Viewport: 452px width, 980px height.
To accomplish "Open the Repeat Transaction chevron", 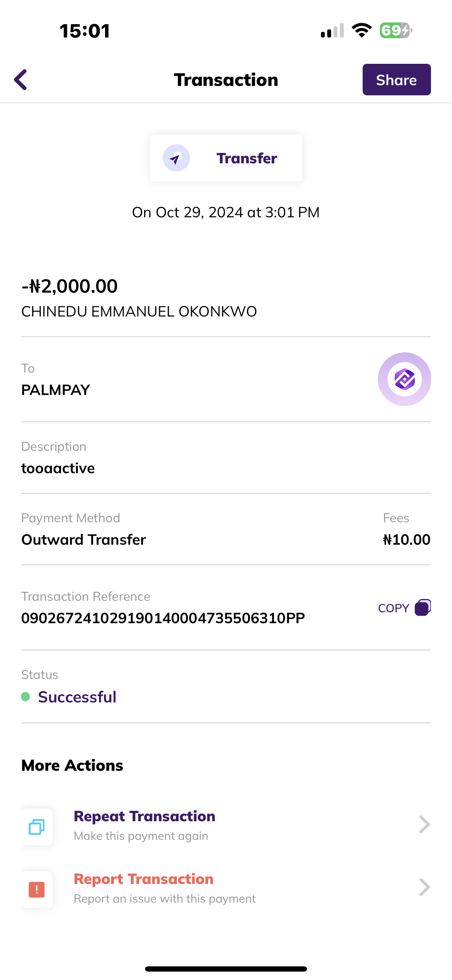I will (424, 825).
